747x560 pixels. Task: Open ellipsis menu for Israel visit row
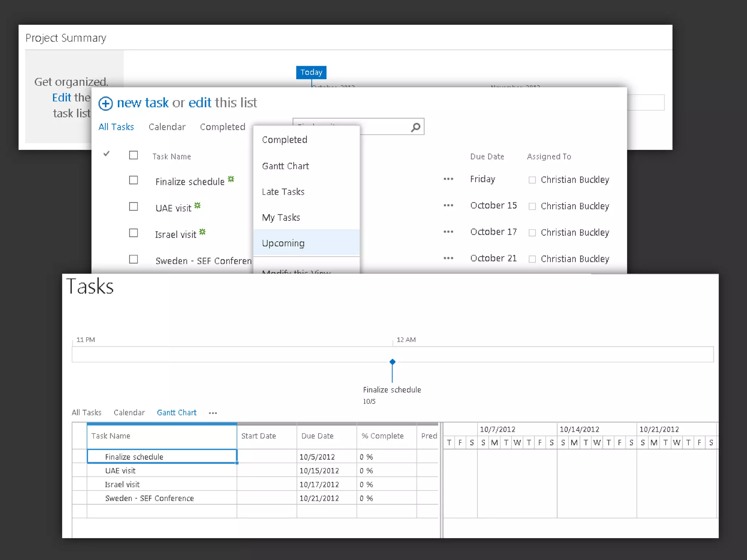448,232
